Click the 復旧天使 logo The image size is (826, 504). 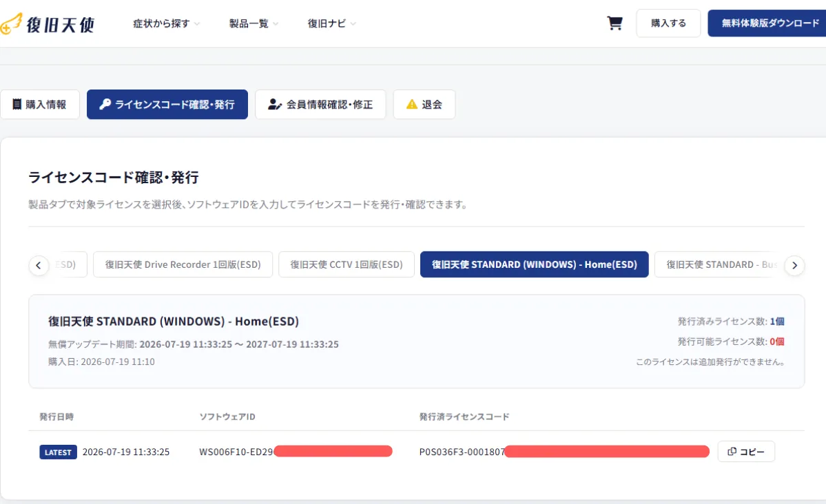click(48, 23)
